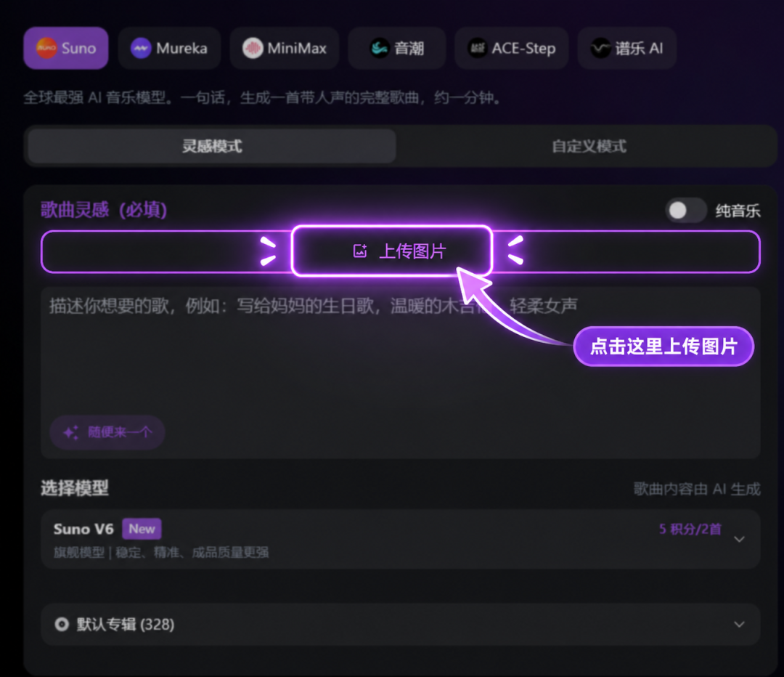Click the song description text area

point(401,373)
